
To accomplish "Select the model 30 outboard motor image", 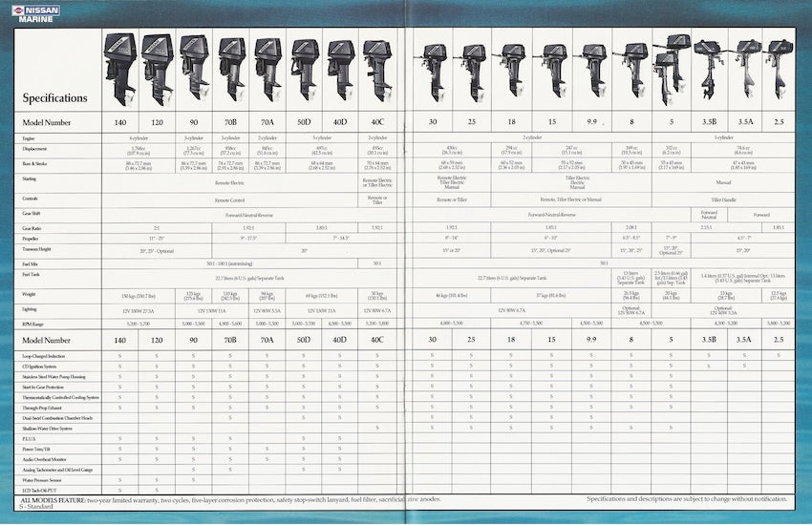I will [434, 73].
